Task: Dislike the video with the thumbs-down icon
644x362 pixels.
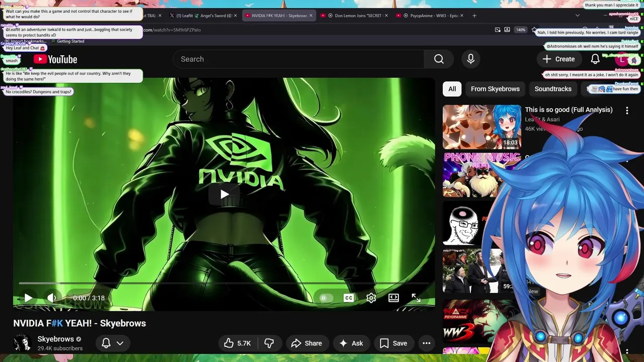Action: point(270,343)
